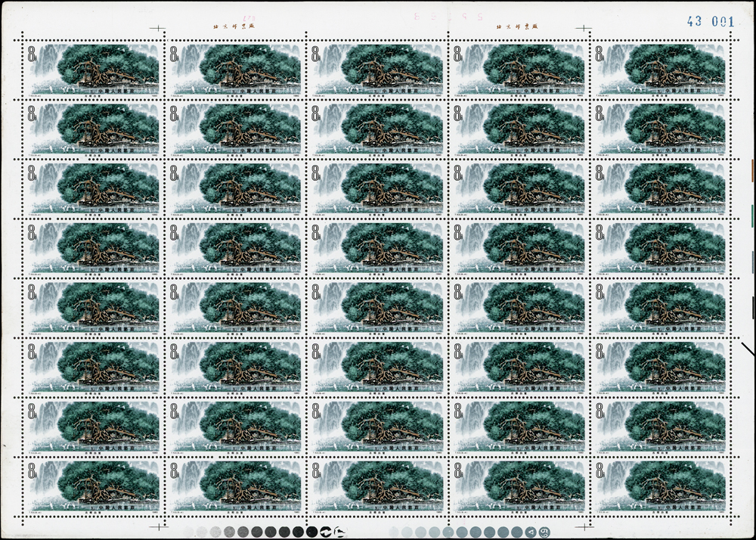Pick the lightest gray dot in the bottom-left row
The image size is (756, 540).
click(x=187, y=532)
